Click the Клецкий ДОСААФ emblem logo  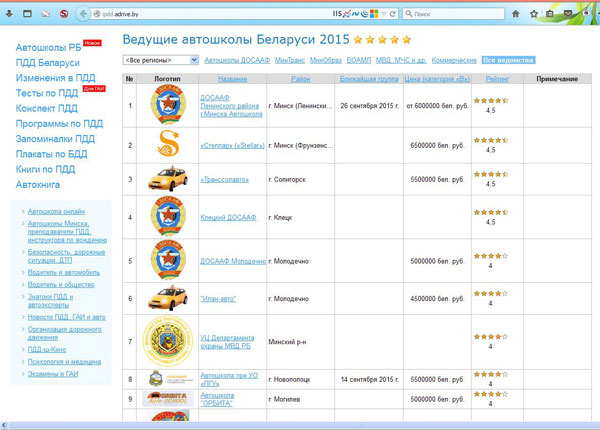point(168,216)
